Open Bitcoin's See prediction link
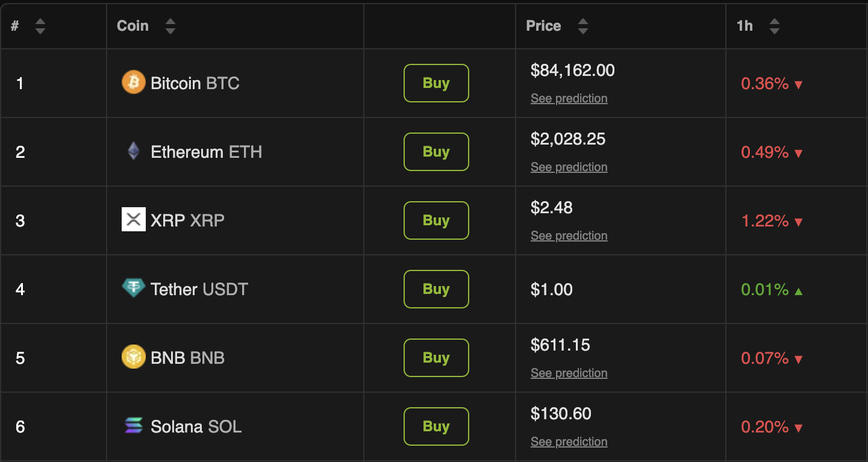The height and width of the screenshot is (462, 868). click(x=569, y=99)
